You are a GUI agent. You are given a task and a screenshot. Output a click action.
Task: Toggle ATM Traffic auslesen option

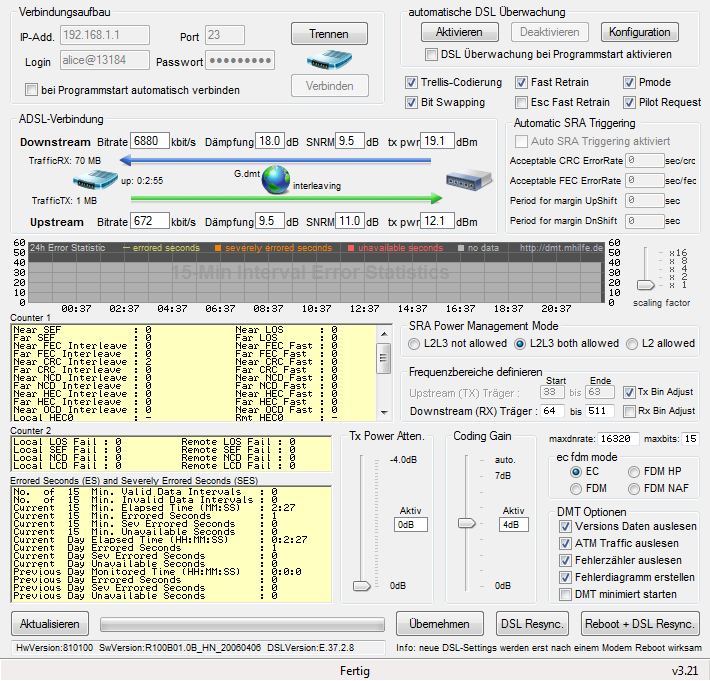point(565,543)
